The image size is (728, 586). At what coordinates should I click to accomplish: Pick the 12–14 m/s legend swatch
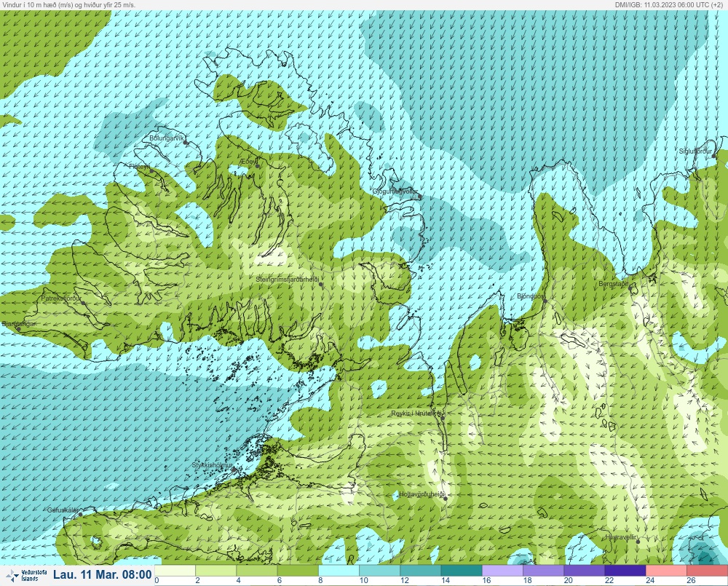pos(420,570)
